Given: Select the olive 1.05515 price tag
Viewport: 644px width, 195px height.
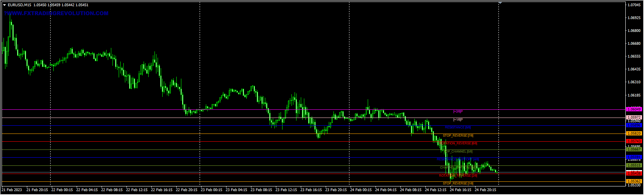Looking at the screenshot, I should tap(634, 165).
